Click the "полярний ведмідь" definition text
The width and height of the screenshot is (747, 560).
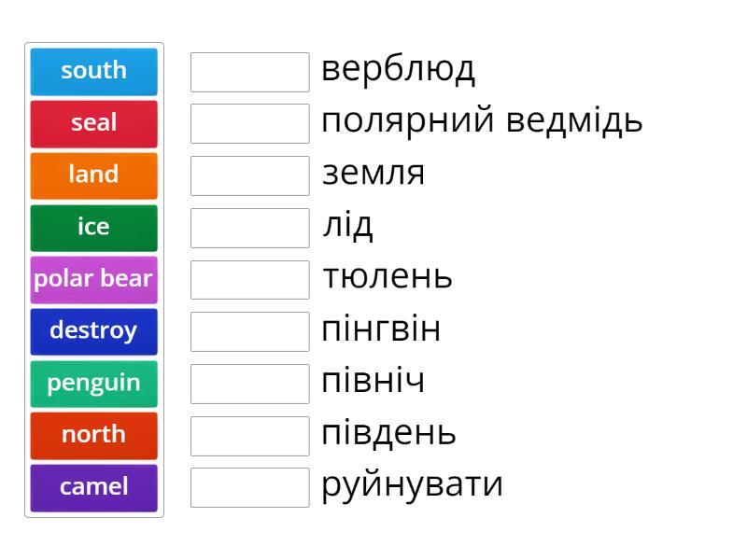tap(482, 121)
